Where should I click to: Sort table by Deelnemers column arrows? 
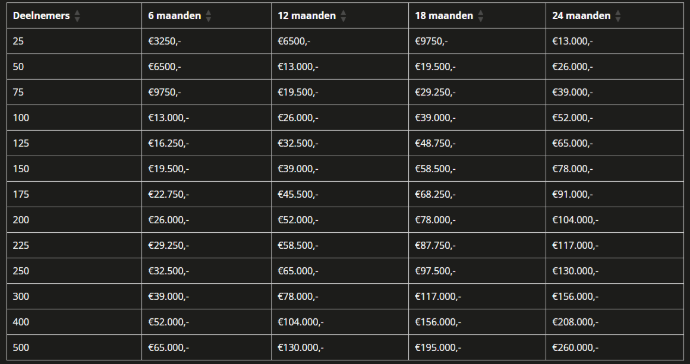tap(77, 16)
